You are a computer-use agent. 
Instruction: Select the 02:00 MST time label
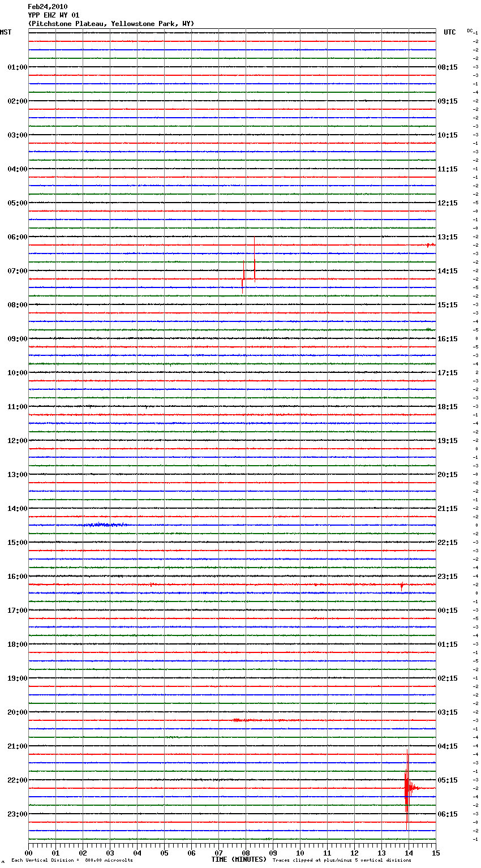pyautogui.click(x=18, y=101)
